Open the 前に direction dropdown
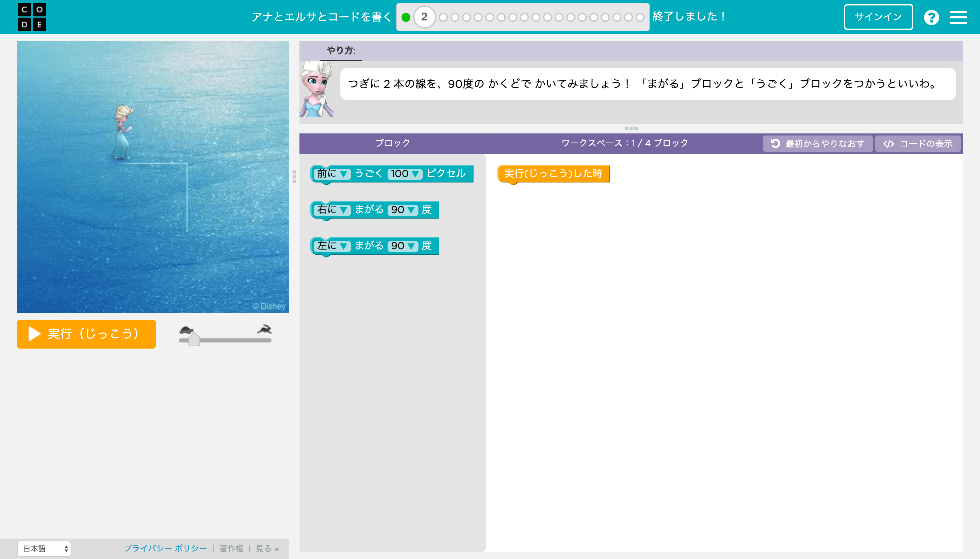Image resolution: width=980 pixels, height=559 pixels. pyautogui.click(x=332, y=174)
